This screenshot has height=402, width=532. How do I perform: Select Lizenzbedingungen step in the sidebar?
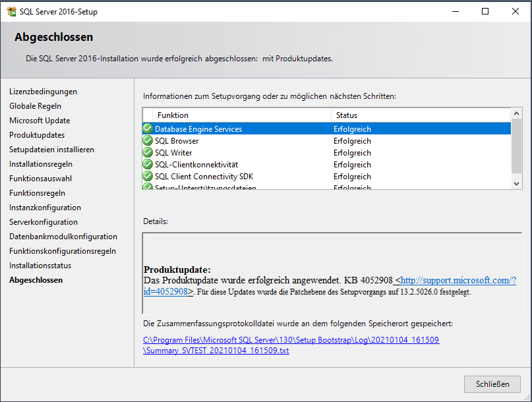click(43, 92)
